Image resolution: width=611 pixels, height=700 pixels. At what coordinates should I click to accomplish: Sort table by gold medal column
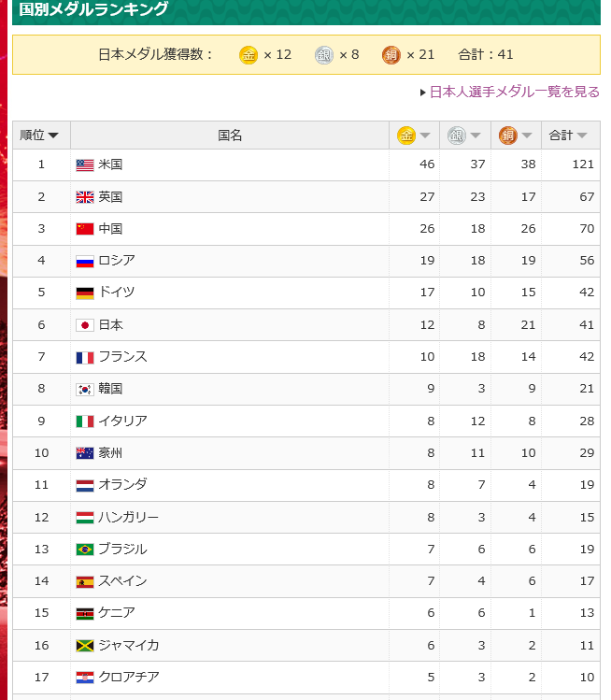pos(414,136)
